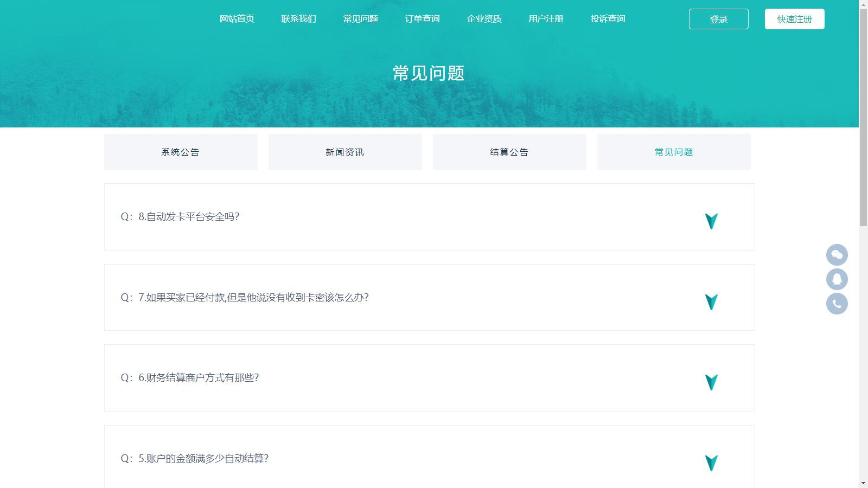The height and width of the screenshot is (488, 868).
Task: Go to 网站首页 in navigation
Action: (237, 19)
